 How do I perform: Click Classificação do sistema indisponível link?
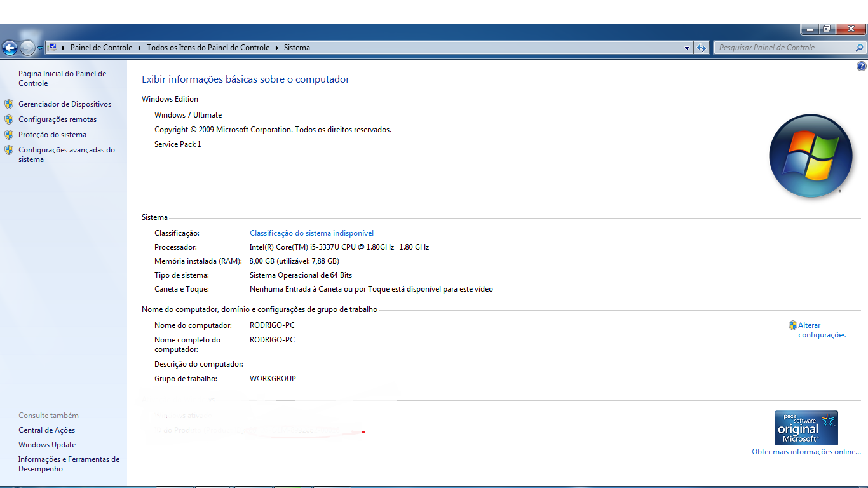(x=311, y=233)
